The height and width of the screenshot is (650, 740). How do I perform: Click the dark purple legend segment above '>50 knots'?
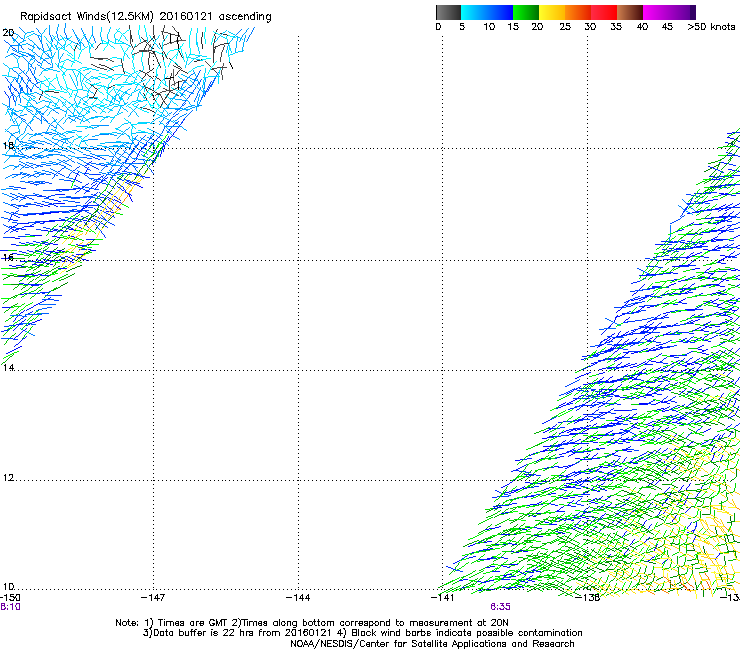coord(693,12)
